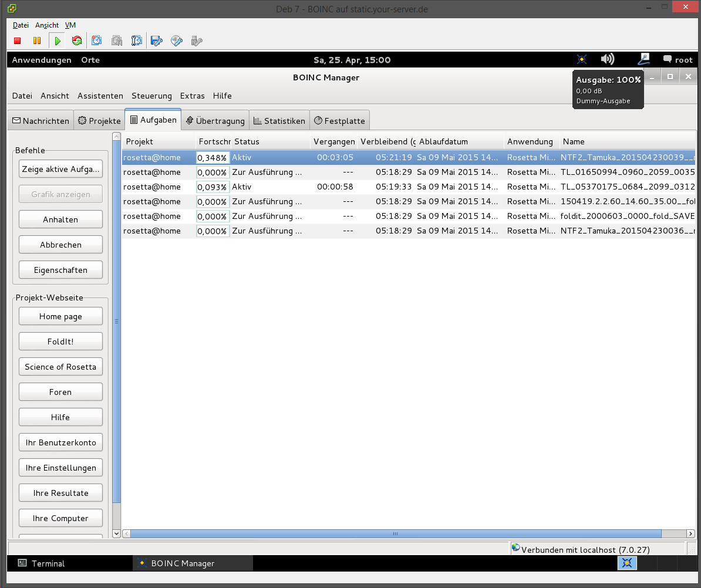Click the greyed revert snapshot icon
This screenshot has height=588, width=701.
117,41
